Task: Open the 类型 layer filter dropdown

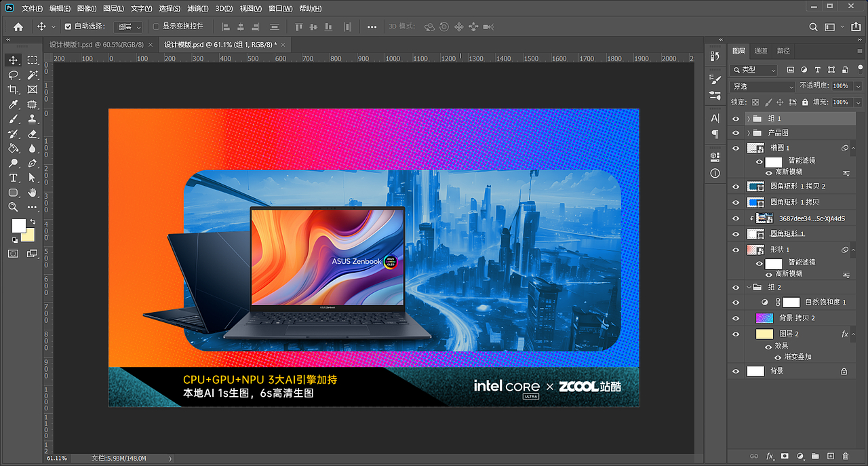Action: 755,70
